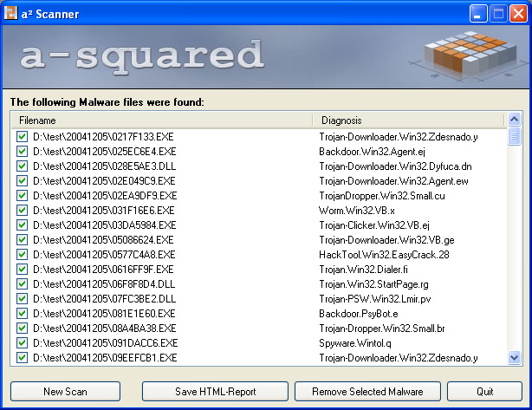Select the file path ending 0577C4A8.EXE
The width and height of the screenshot is (532, 410).
click(x=104, y=255)
